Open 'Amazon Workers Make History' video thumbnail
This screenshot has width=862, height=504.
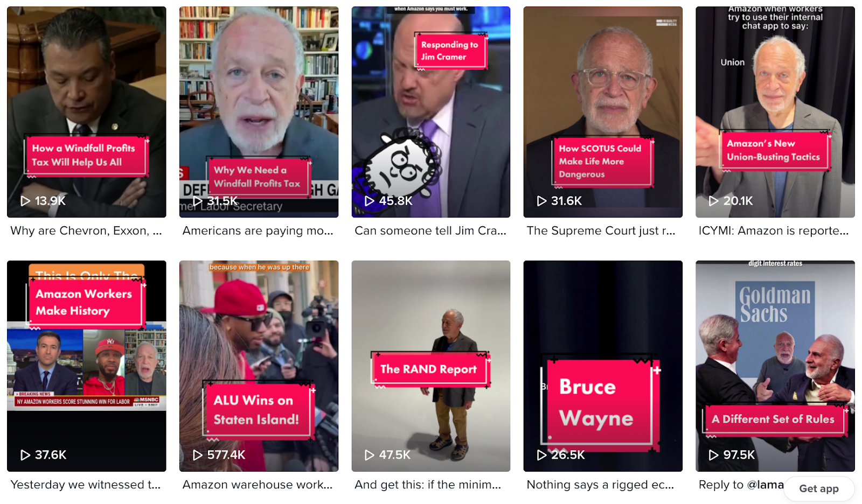pyautogui.click(x=87, y=366)
